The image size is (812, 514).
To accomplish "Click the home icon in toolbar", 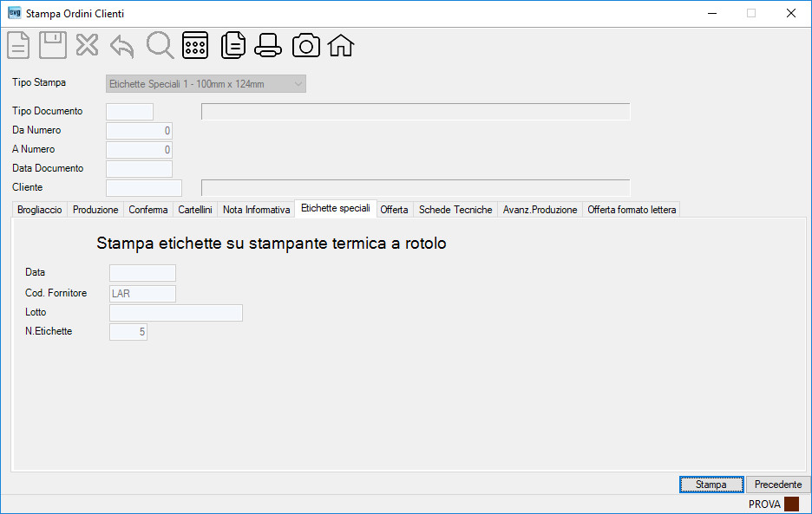I will tap(341, 45).
